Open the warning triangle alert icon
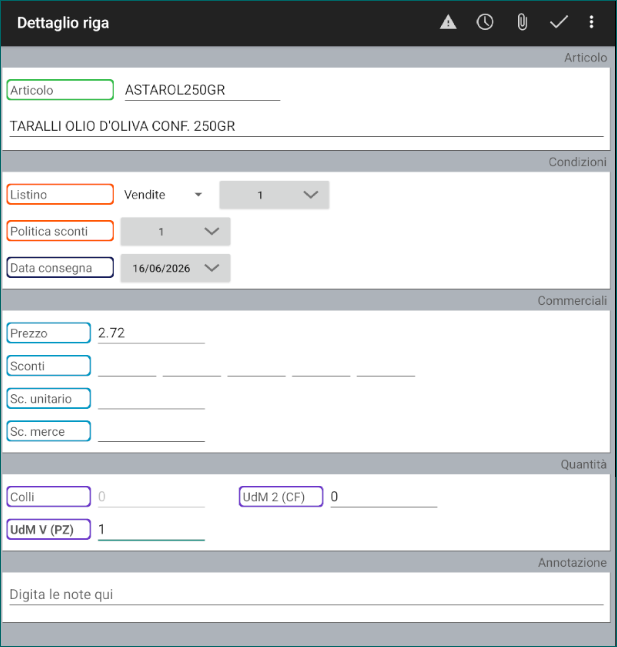This screenshot has width=617, height=647. pyautogui.click(x=448, y=22)
